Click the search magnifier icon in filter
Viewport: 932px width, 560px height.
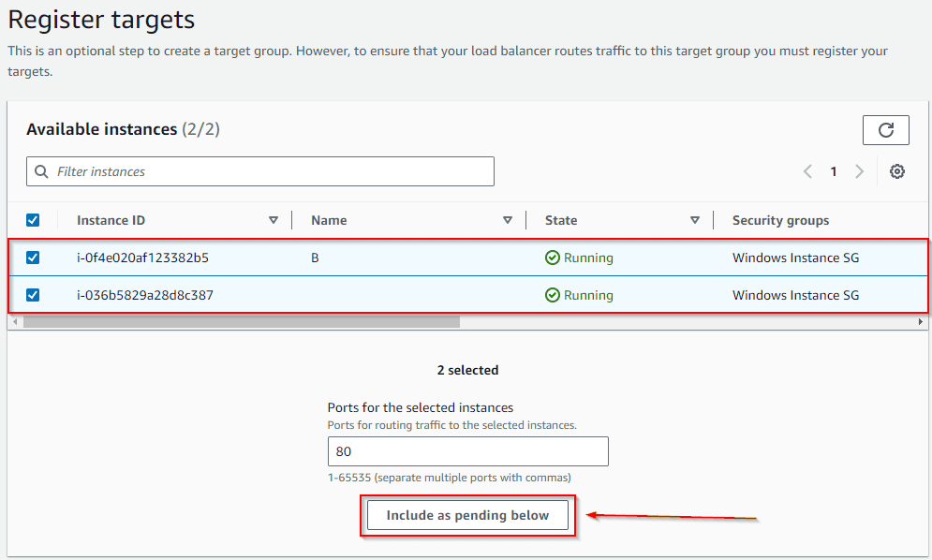(41, 171)
